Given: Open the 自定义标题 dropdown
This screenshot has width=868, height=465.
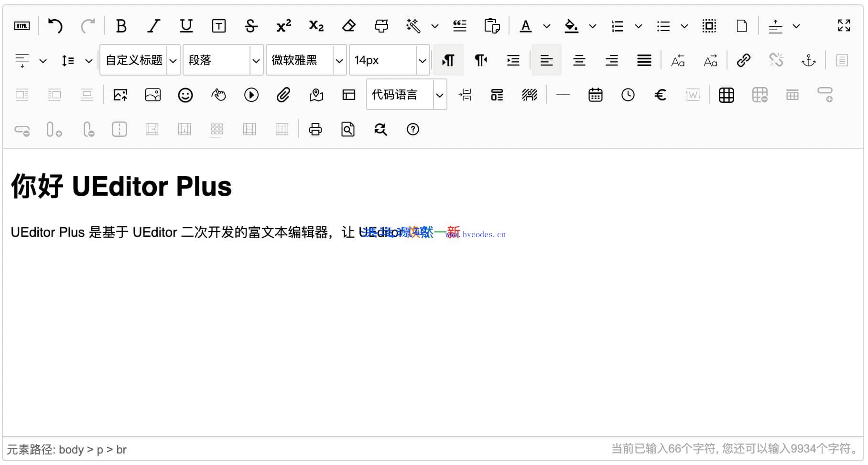Looking at the screenshot, I should coord(140,60).
